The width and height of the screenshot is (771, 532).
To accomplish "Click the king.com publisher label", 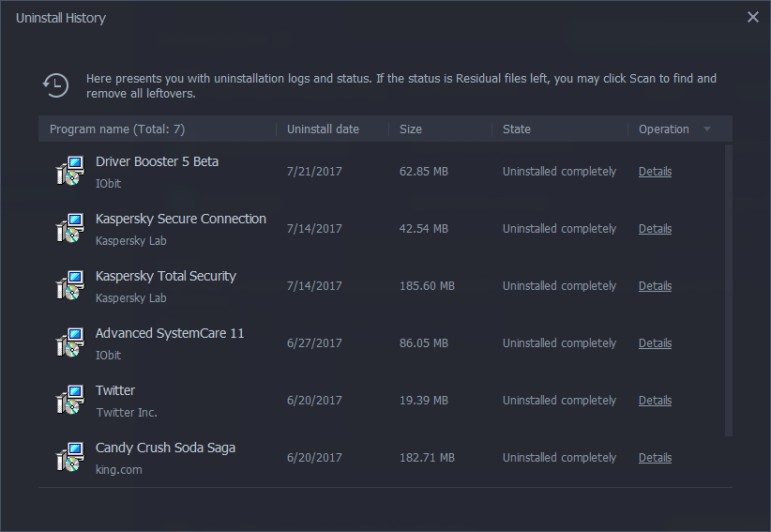I will click(118, 469).
